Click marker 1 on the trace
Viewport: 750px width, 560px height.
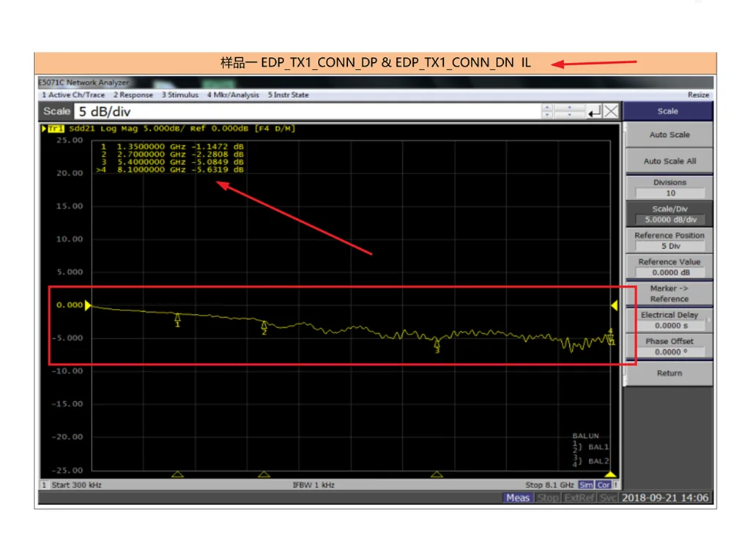click(177, 320)
